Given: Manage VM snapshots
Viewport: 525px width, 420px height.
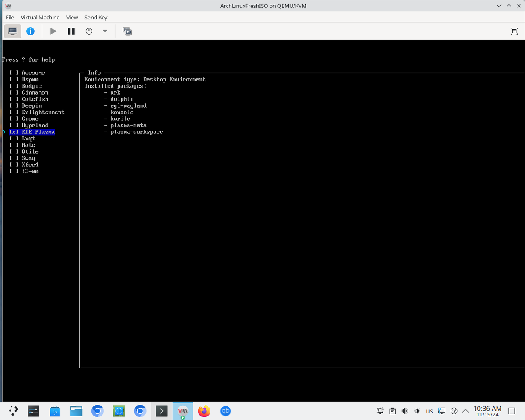Looking at the screenshot, I should (127, 31).
